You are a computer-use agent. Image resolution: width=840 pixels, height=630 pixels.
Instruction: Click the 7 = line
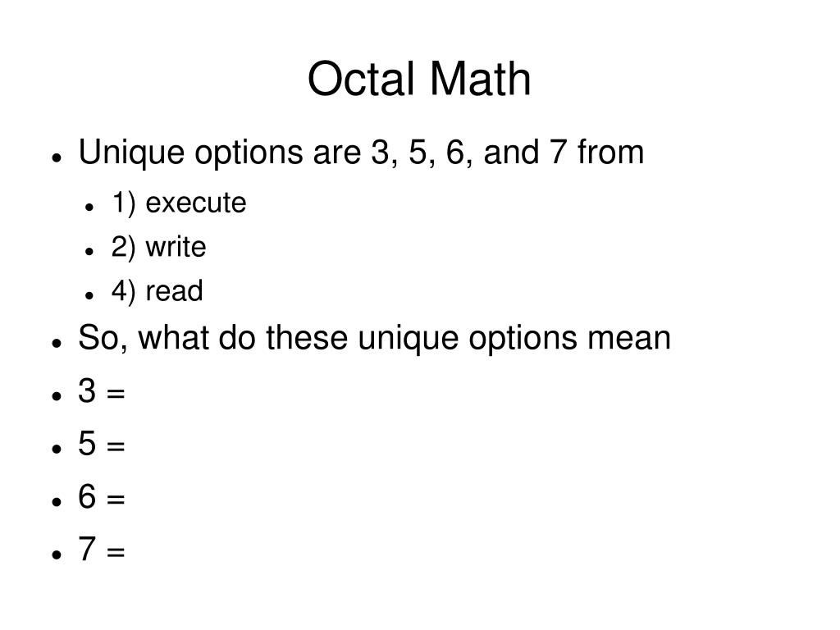pyautogui.click(x=101, y=549)
